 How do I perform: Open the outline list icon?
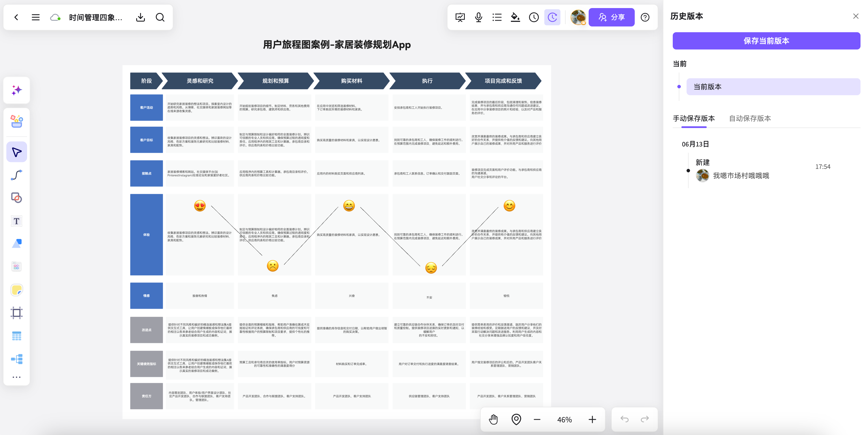pyautogui.click(x=497, y=17)
